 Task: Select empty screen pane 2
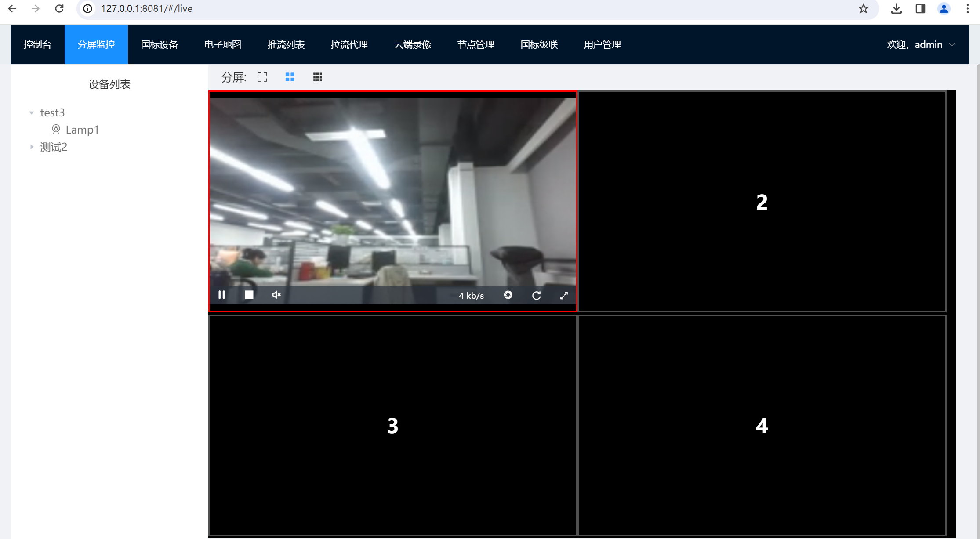click(762, 202)
